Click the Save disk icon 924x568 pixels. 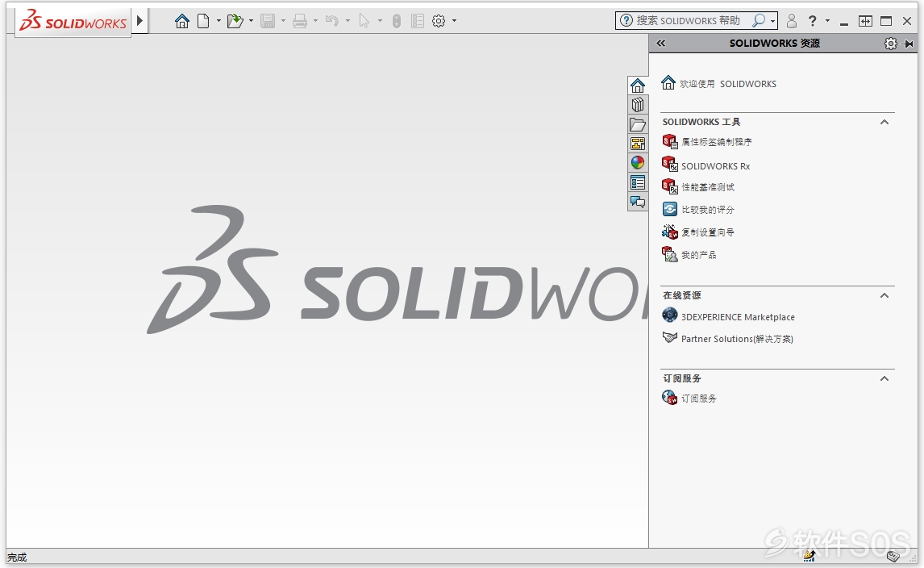pos(268,21)
